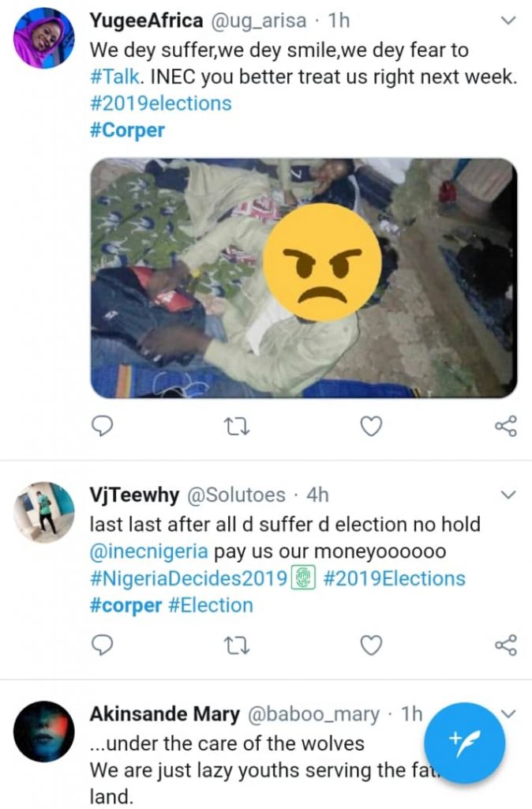View the photo attached to YugeeAfrica's tweet

tap(304, 277)
